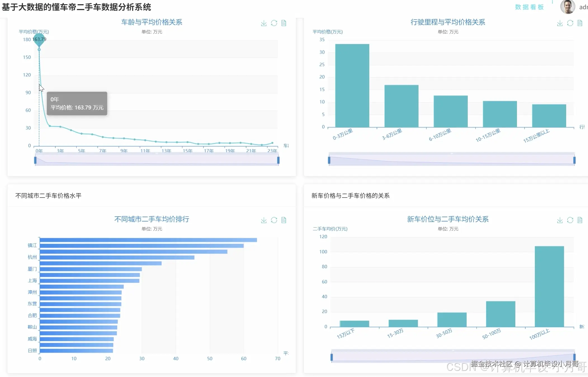This screenshot has width=588, height=377.
Task: Click the 0-3万公里 bar in mileage chart
Action: point(352,85)
